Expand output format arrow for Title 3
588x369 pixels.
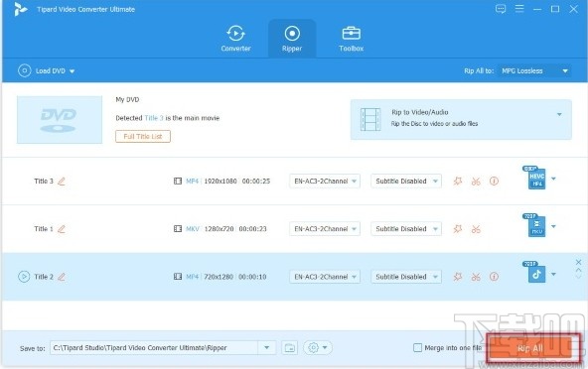pyautogui.click(x=553, y=179)
